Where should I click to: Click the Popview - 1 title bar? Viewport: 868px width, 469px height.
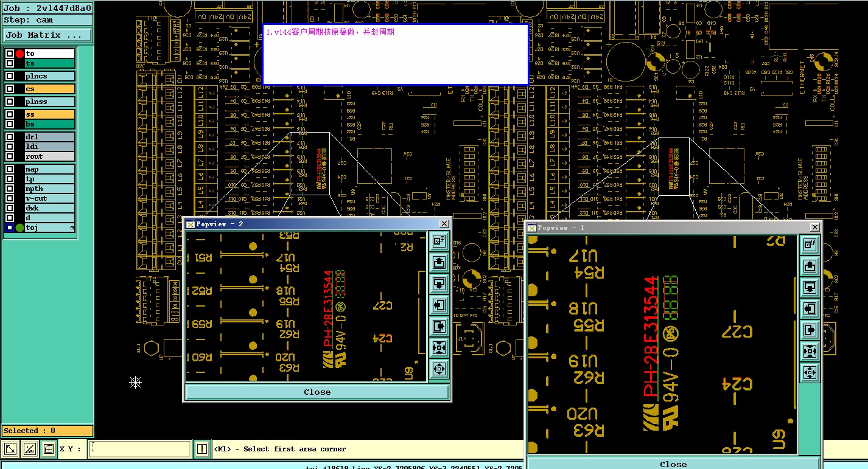(x=673, y=228)
